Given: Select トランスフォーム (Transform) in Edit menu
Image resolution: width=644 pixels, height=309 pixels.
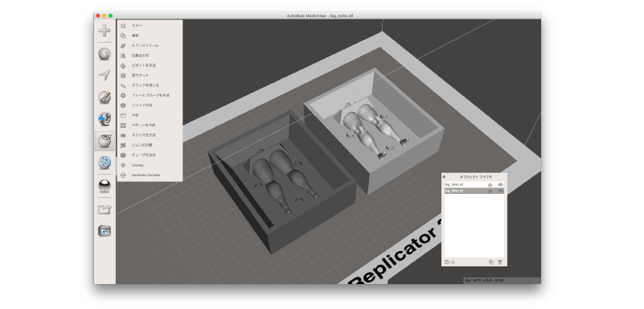Looking at the screenshot, I should pyautogui.click(x=150, y=45).
